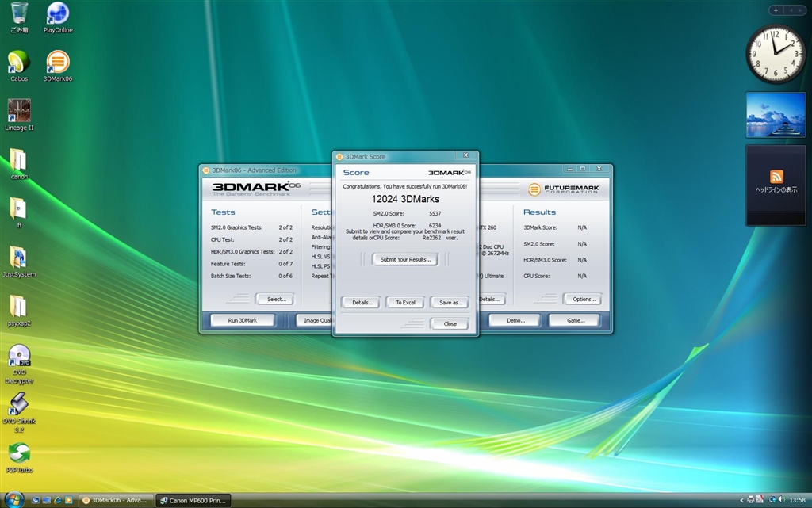Click the RSS feed headlines gadget icon
Viewport: 812px width, 508px height.
tap(776, 177)
